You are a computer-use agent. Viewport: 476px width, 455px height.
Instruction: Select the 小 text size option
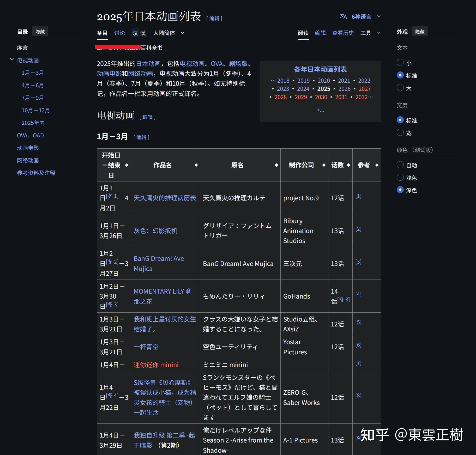pos(400,63)
